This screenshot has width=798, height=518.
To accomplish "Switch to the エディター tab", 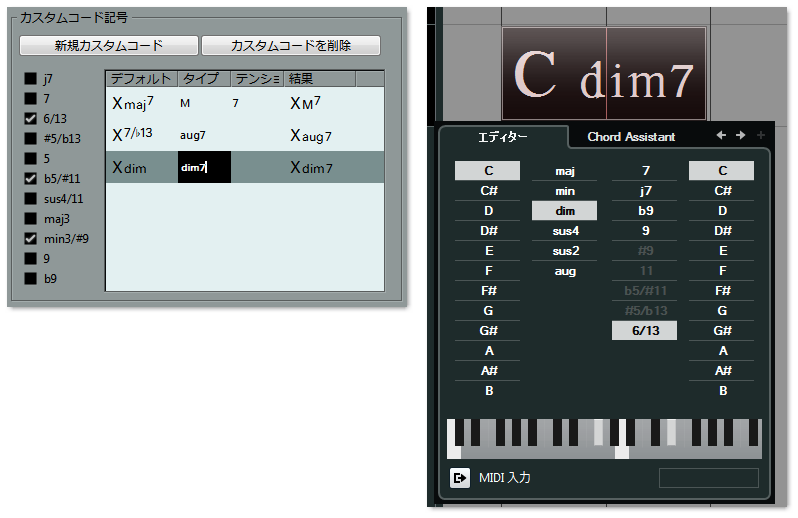I will tap(503, 137).
